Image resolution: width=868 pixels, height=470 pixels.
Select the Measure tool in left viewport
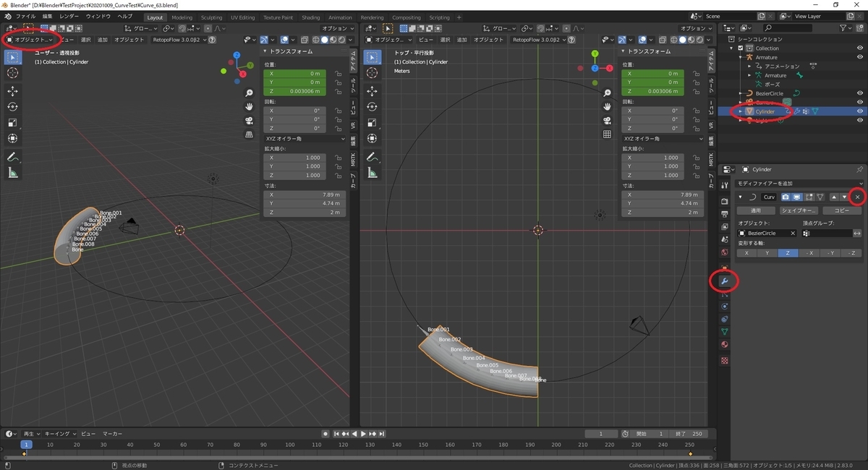pos(13,173)
